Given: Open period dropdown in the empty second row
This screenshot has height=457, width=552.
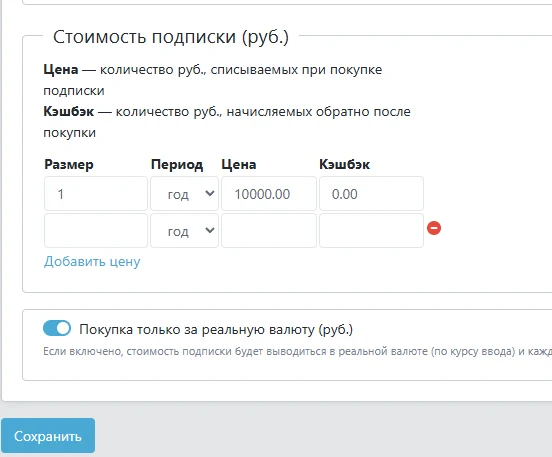Looking at the screenshot, I should [x=184, y=231].
